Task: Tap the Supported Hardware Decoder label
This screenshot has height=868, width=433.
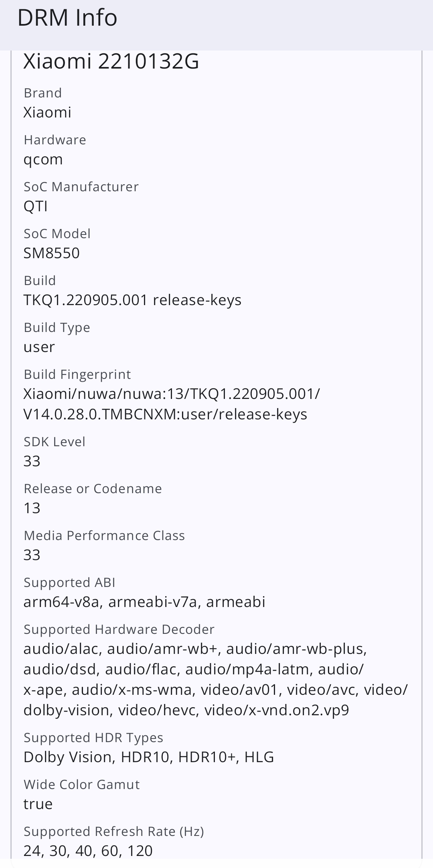Action: tap(119, 629)
